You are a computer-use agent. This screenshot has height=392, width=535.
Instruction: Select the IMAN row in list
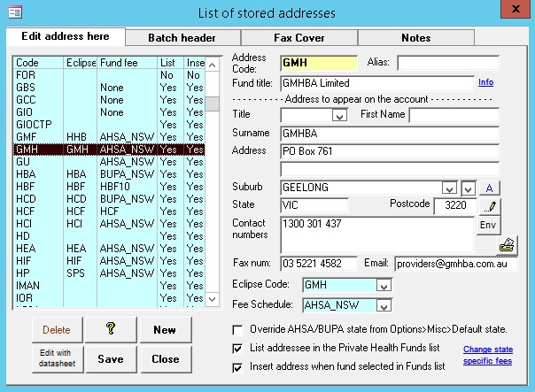pyautogui.click(x=109, y=286)
